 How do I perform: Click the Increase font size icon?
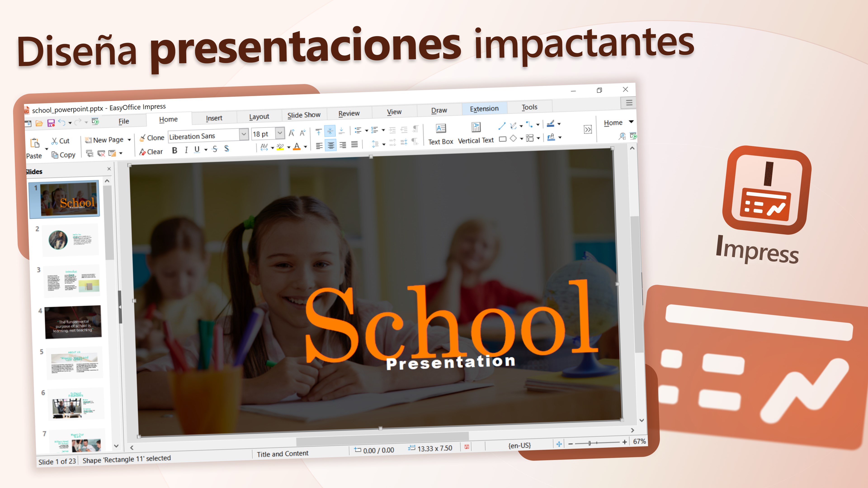point(291,133)
